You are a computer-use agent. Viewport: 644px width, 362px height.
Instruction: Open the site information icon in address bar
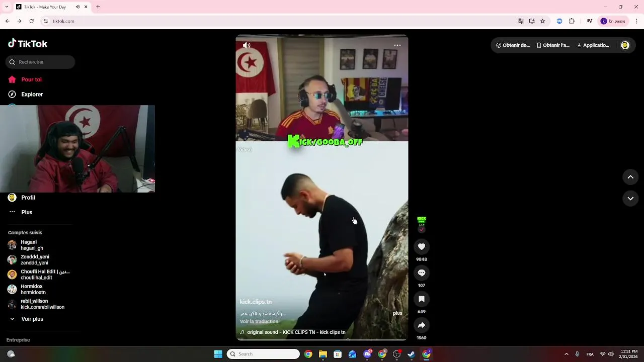click(x=46, y=21)
